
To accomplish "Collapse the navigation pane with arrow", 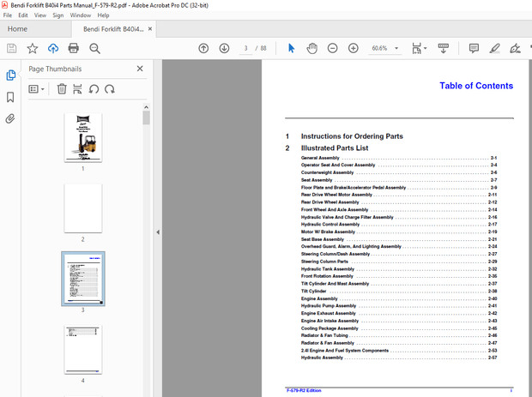I will [x=158, y=232].
